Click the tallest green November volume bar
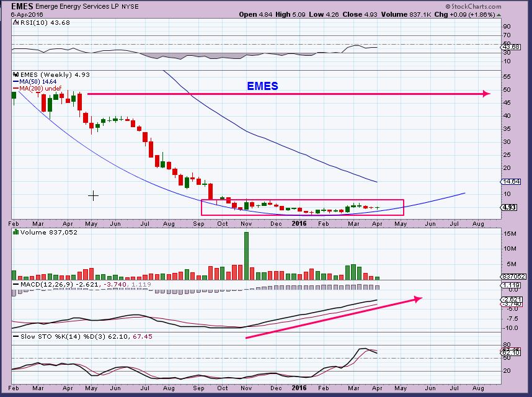The height and width of the screenshot is (397, 532). point(246,256)
